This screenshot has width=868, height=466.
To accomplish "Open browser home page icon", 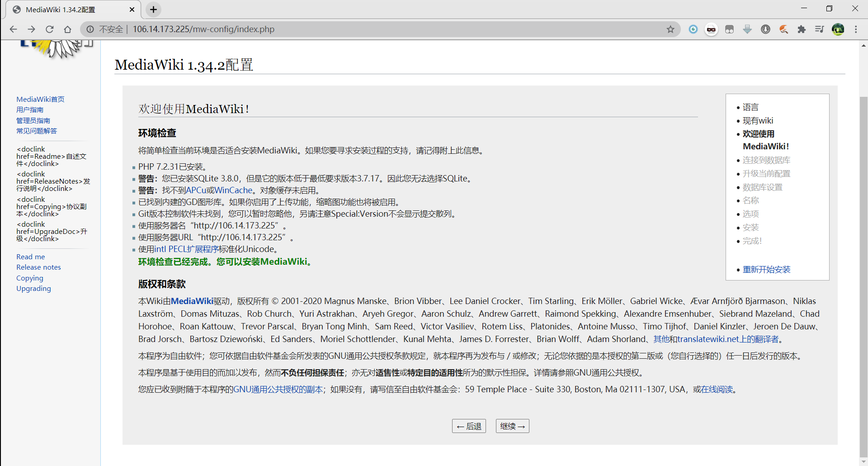I will click(x=67, y=29).
